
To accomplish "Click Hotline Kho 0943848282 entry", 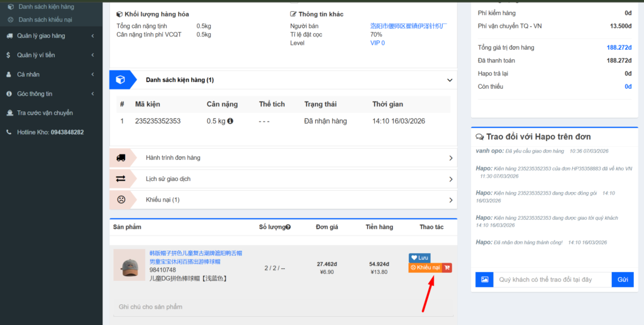I will 50,132.
